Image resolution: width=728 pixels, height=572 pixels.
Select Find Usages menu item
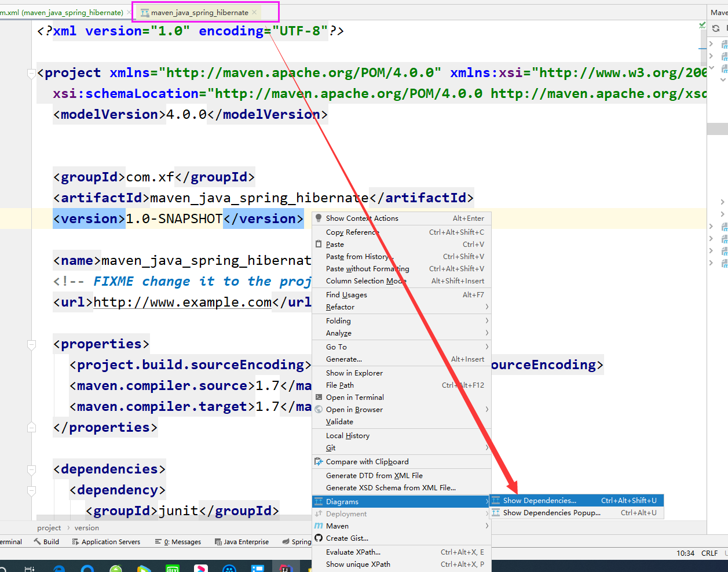coord(401,295)
